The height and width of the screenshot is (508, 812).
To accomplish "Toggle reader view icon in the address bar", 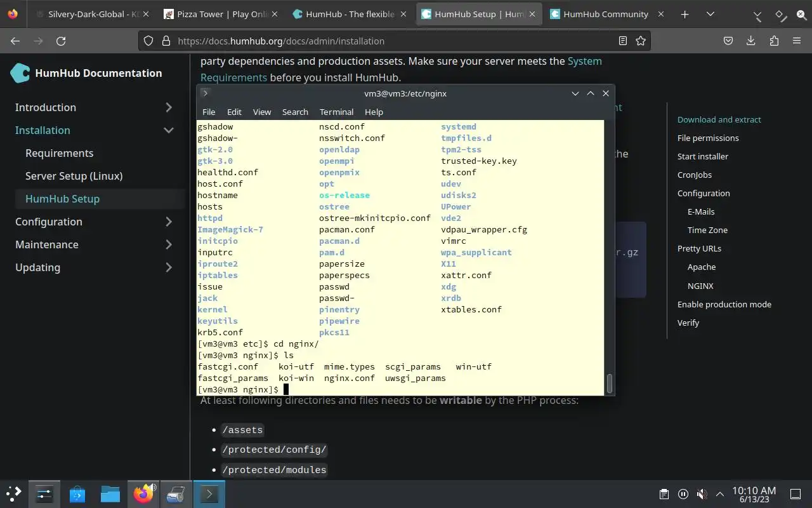I will [623, 41].
